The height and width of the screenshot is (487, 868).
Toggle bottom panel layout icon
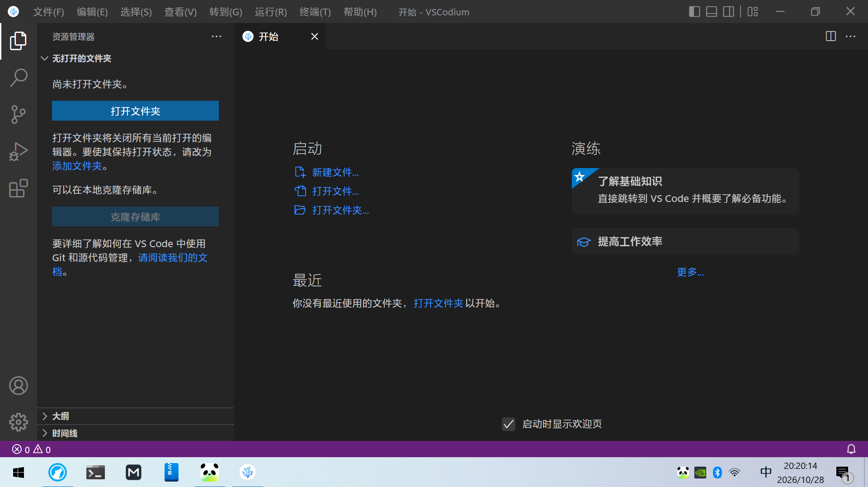[712, 12]
